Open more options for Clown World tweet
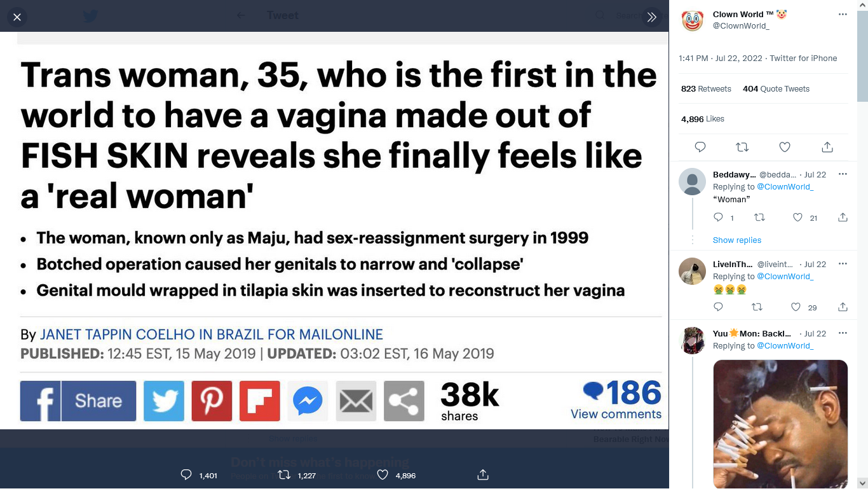This screenshot has width=868, height=491. coord(843,15)
